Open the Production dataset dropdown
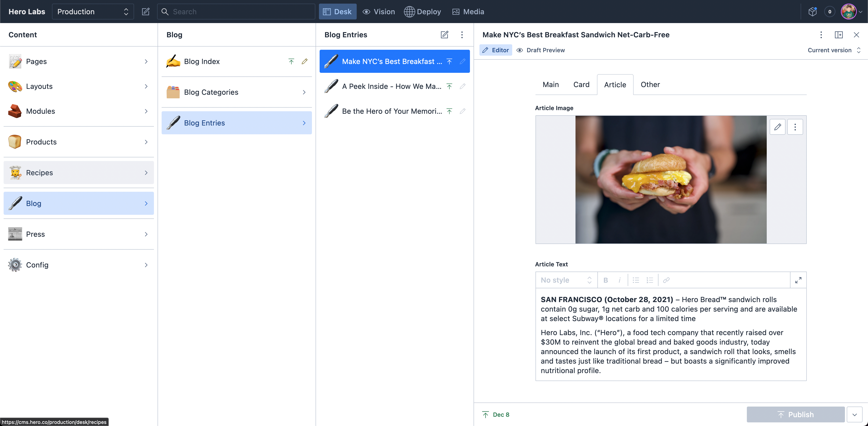This screenshot has height=426, width=868. coord(93,12)
